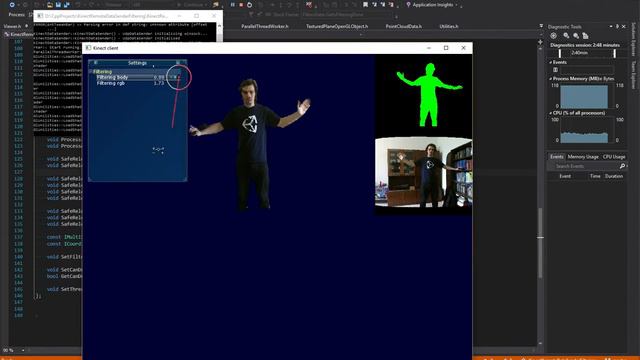Open the TexturedPlaneOpenGLObject.h editor tab
The image size is (640, 360).
pyautogui.click(x=337, y=27)
